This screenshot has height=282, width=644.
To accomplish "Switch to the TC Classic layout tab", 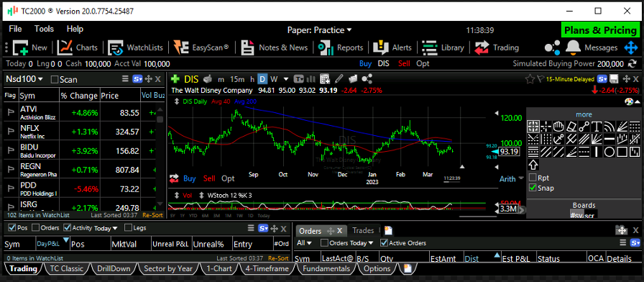I will pos(66,269).
